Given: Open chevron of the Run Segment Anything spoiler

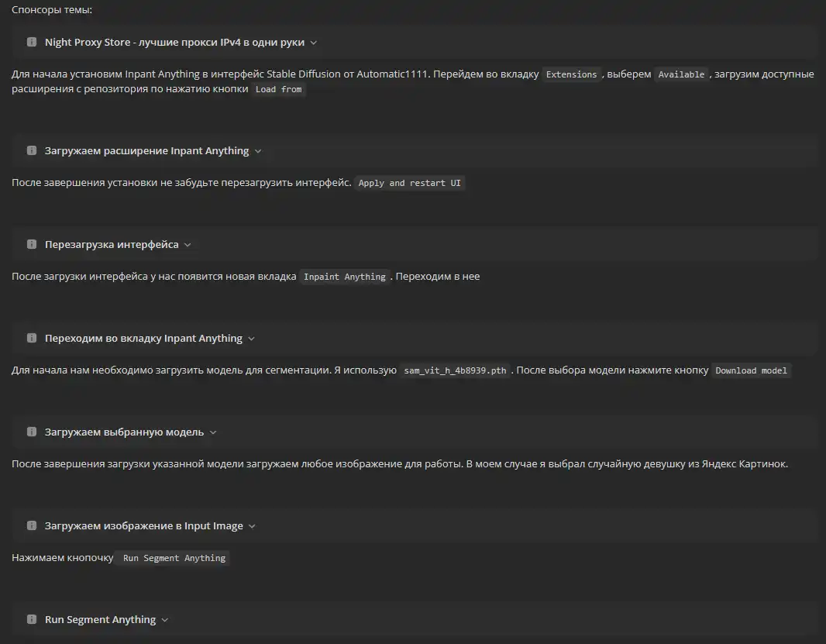Looking at the screenshot, I should pyautogui.click(x=164, y=620).
